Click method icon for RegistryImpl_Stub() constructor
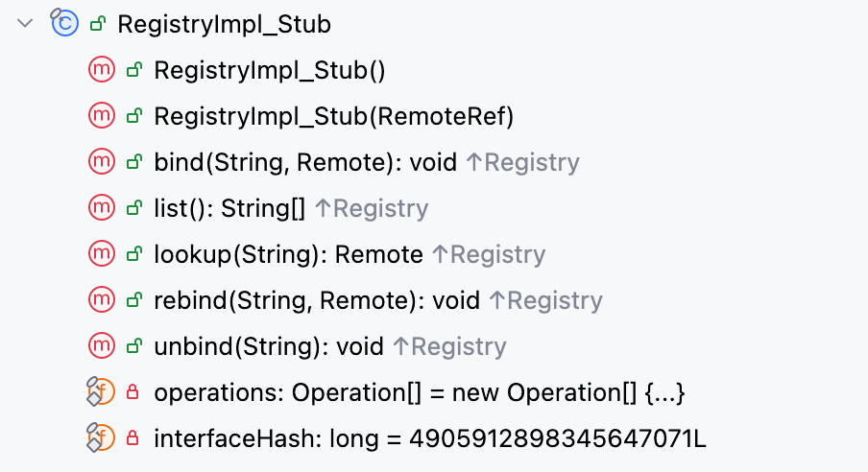This screenshot has width=868, height=472. [101, 70]
